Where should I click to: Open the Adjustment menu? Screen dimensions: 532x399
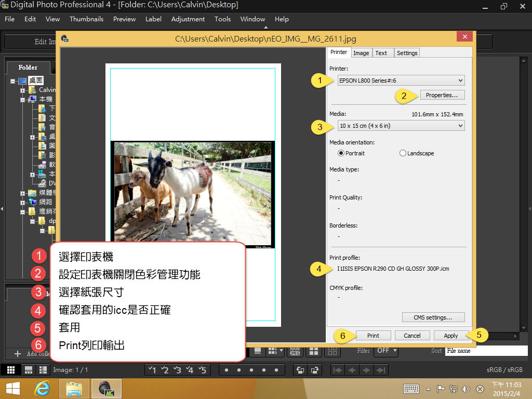pyautogui.click(x=188, y=19)
